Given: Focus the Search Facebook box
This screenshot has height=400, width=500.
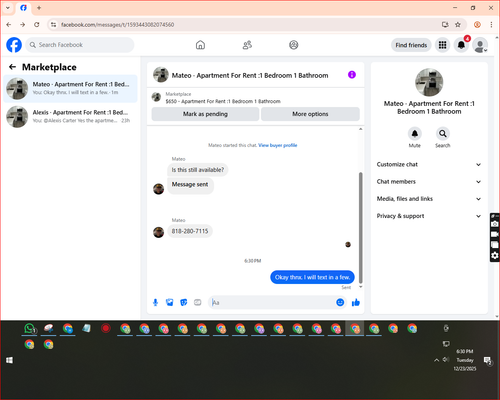Looking at the screenshot, I should tap(80, 45).
